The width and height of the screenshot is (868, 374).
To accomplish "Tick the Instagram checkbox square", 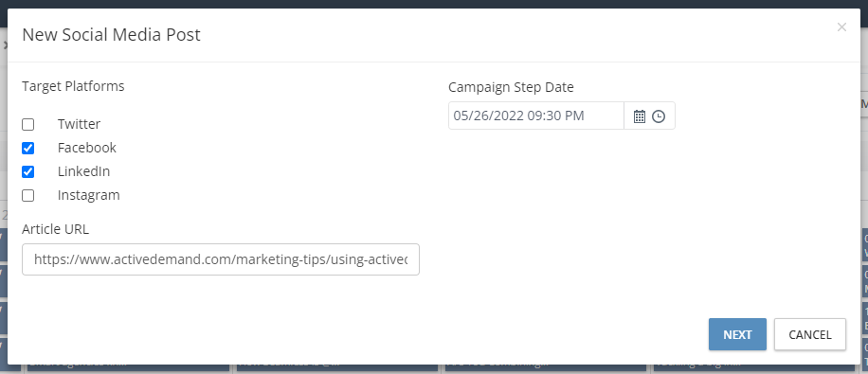I will tap(28, 196).
